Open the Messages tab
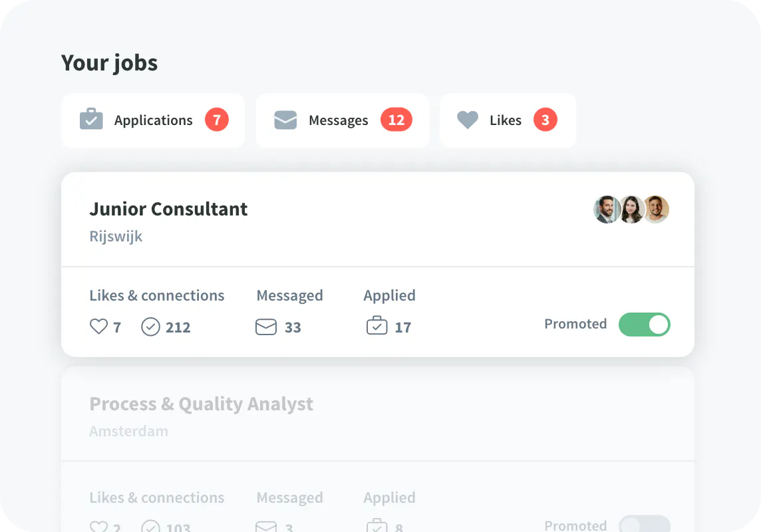Image resolution: width=761 pixels, height=532 pixels. (x=338, y=120)
